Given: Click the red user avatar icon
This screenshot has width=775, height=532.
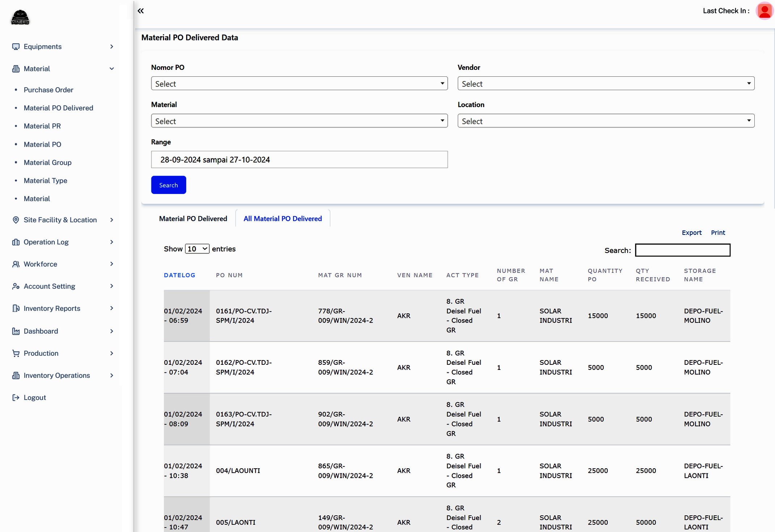Looking at the screenshot, I should [764, 11].
